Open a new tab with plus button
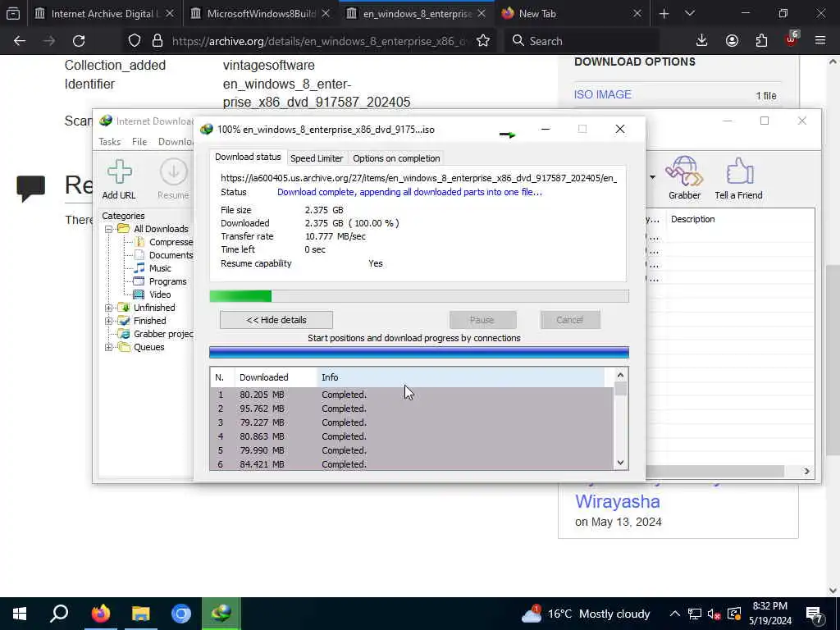The width and height of the screenshot is (840, 630). tap(664, 13)
